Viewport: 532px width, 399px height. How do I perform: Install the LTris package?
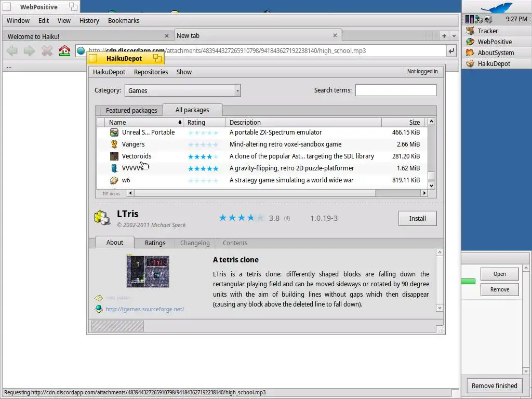[417, 219]
